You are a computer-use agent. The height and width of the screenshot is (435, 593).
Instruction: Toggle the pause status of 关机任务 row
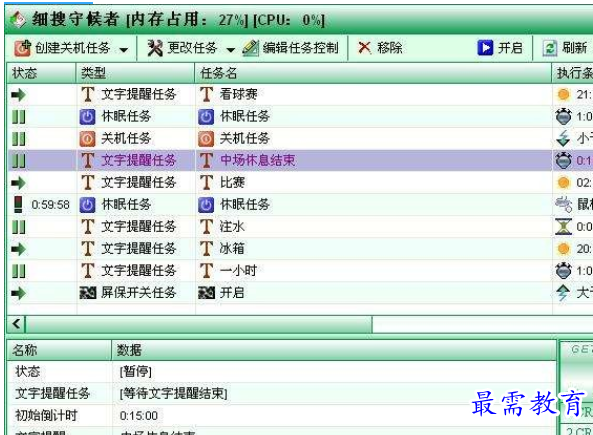pyautogui.click(x=19, y=138)
